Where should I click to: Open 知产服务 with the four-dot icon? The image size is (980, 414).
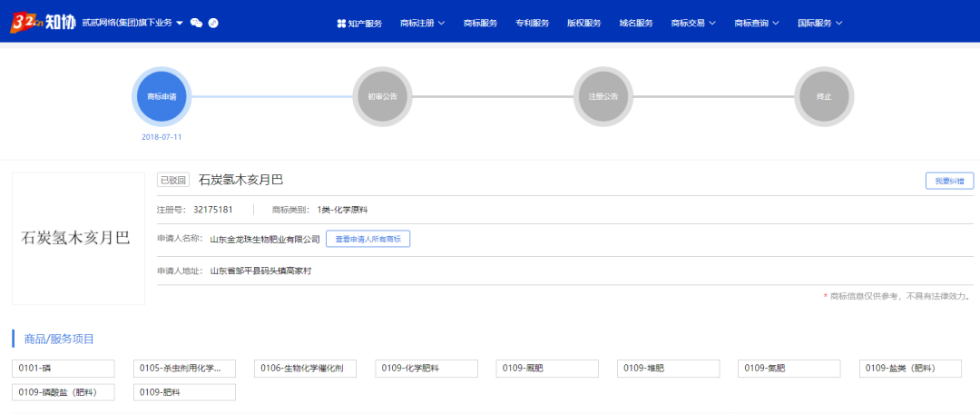[x=359, y=23]
